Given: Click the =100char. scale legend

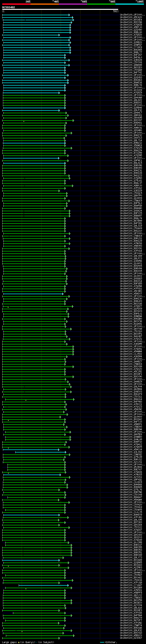Looking at the screenshot, I should pos(108,642).
